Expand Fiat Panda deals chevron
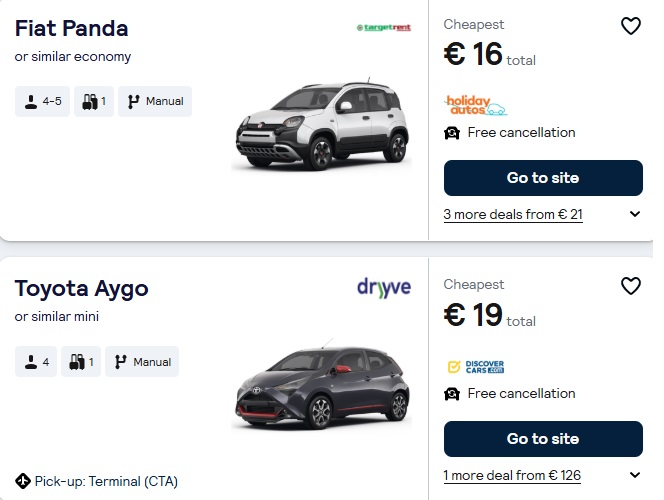 [x=634, y=214]
